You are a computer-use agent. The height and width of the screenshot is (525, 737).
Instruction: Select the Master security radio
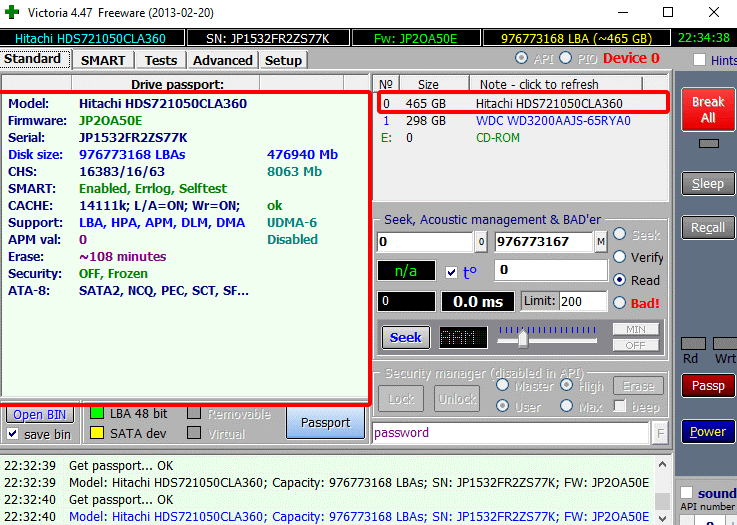coord(502,385)
